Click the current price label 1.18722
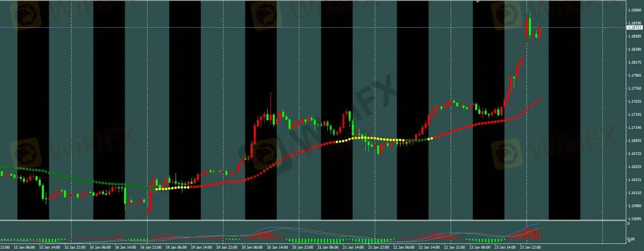 (634, 28)
